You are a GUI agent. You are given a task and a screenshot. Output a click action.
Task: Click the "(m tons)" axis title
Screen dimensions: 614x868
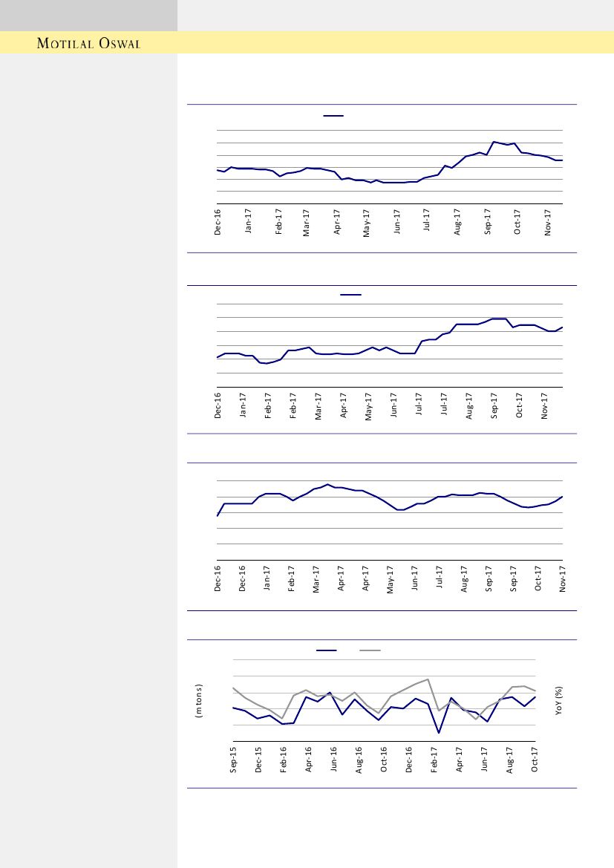pyautogui.click(x=199, y=700)
